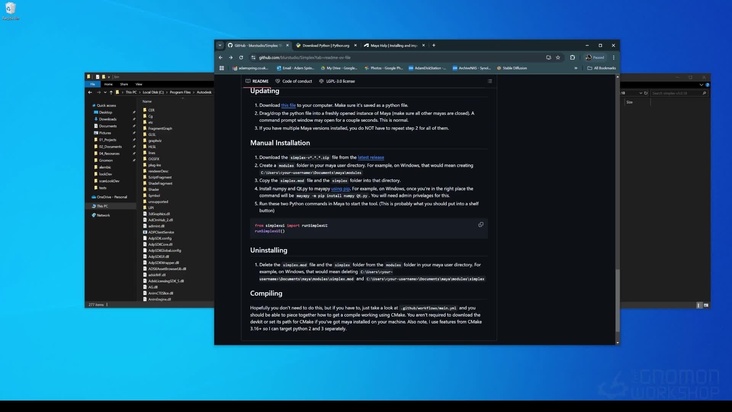This screenshot has width=732, height=412.
Task: Open the README outline menu icon
Action: point(490,81)
